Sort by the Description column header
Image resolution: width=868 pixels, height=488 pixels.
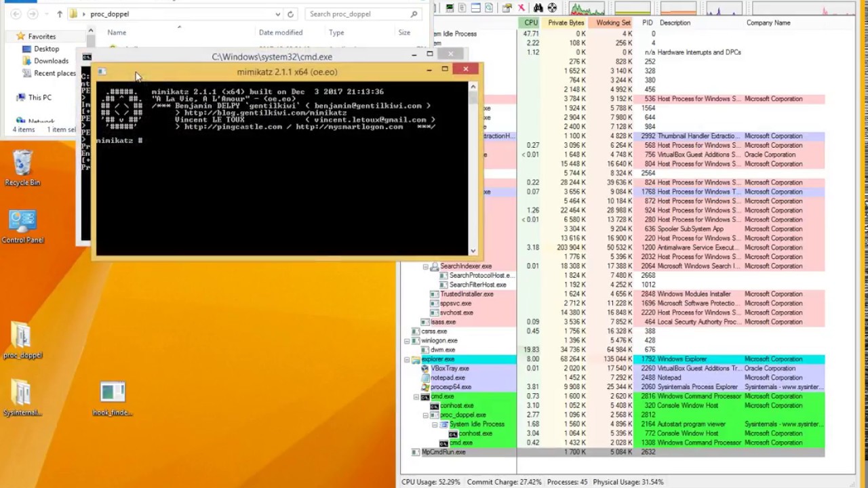[700, 22]
